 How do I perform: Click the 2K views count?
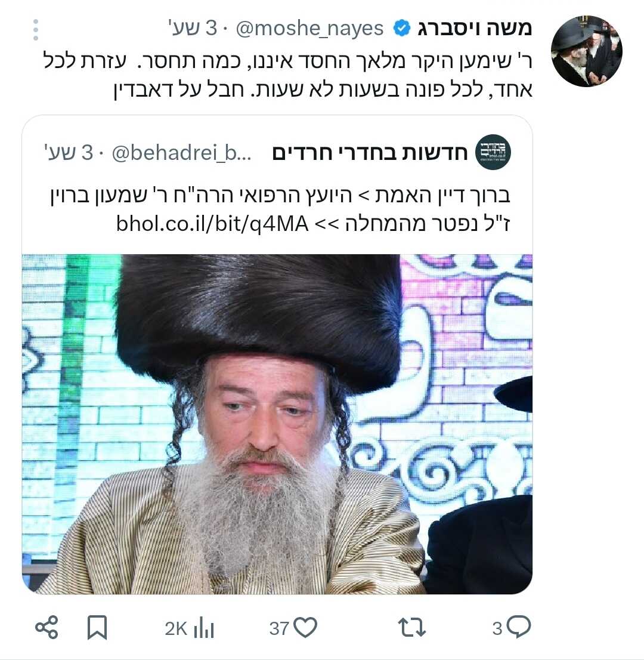click(176, 628)
